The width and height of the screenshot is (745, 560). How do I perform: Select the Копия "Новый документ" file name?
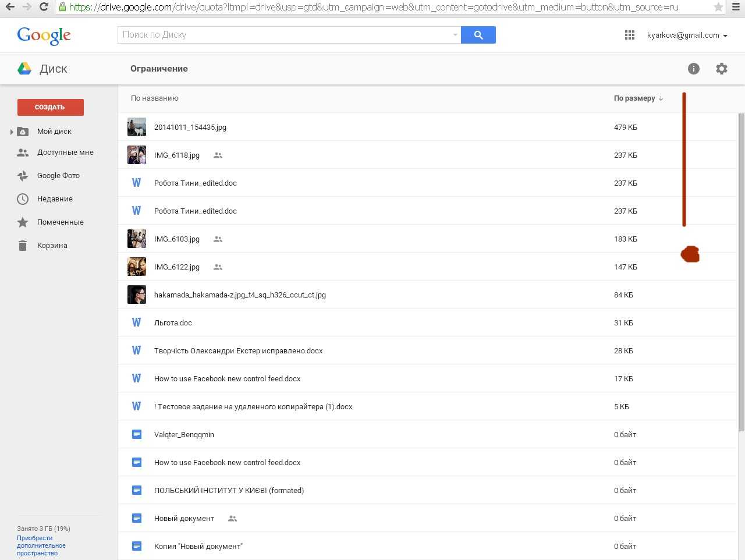(x=198, y=547)
